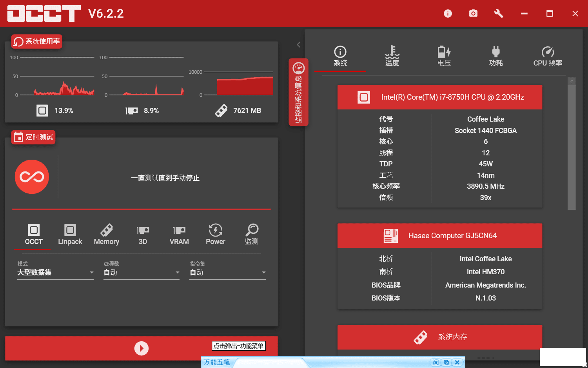Click the 7621 MB memory value

pos(247,111)
